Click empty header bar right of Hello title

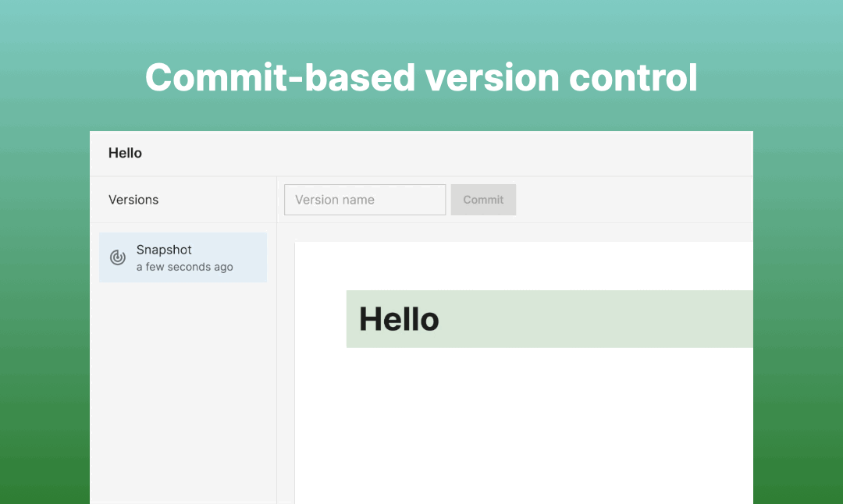click(446, 153)
